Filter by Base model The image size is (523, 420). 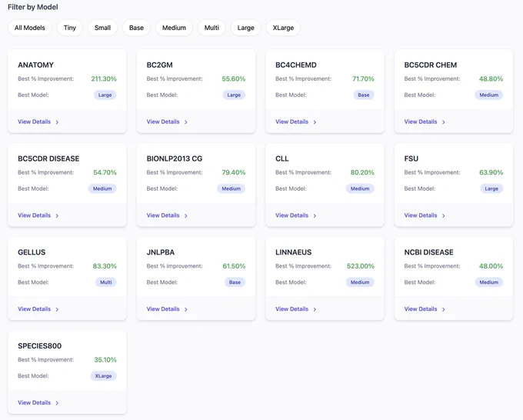pos(136,28)
